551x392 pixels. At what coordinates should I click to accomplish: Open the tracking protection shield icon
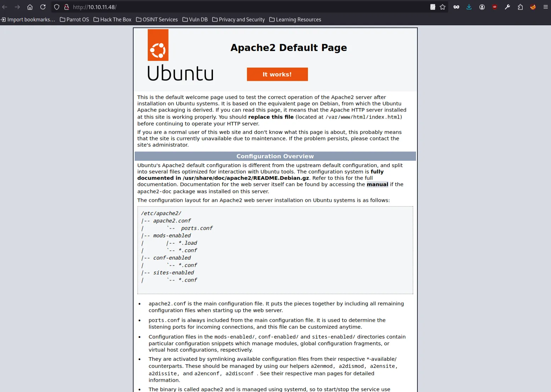(x=57, y=7)
